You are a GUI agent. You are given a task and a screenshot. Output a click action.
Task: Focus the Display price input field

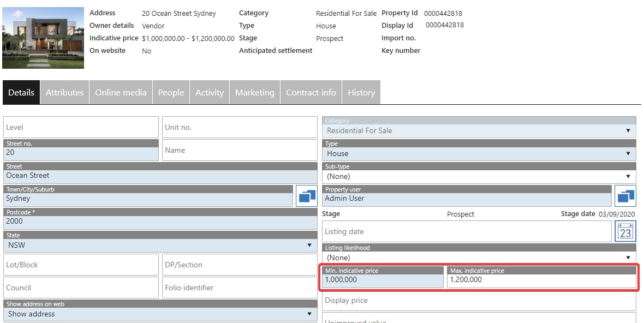point(479,301)
